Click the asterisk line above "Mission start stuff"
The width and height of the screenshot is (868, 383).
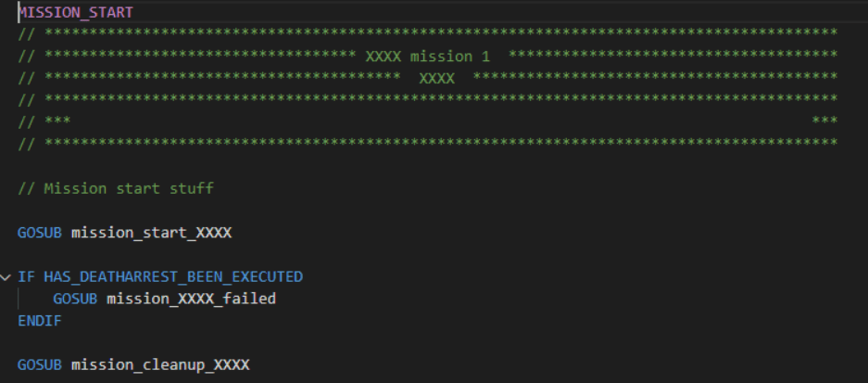[x=428, y=144]
